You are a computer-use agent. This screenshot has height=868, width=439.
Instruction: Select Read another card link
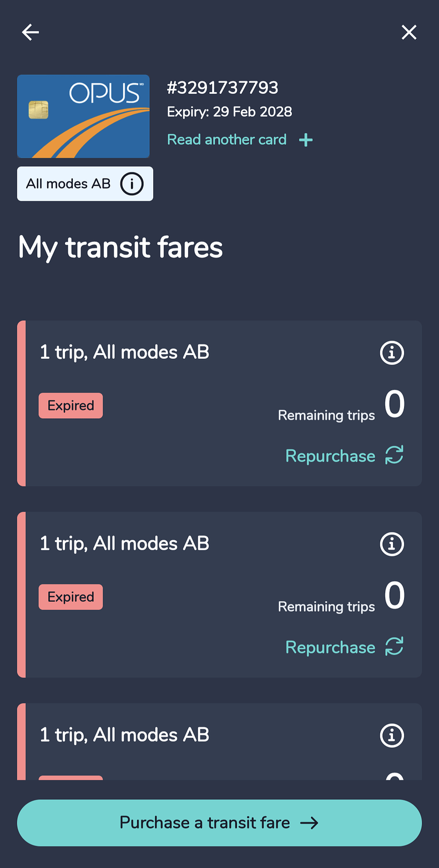(x=227, y=139)
